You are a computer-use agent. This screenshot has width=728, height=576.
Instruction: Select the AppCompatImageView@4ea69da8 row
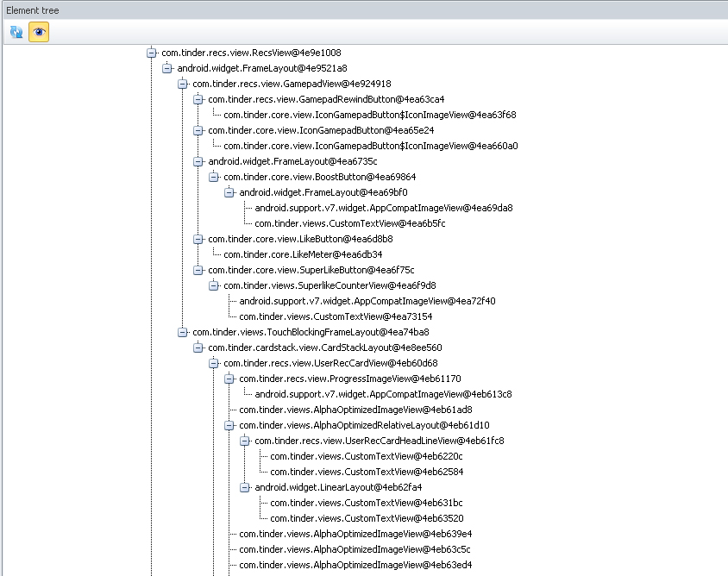click(x=384, y=208)
